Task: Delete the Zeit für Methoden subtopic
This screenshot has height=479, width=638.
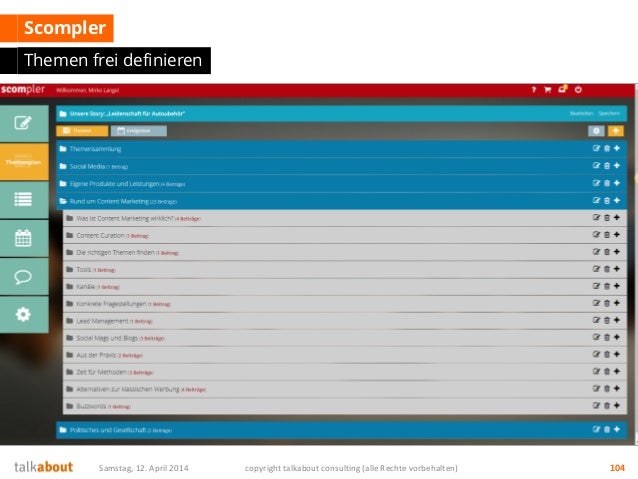Action: [x=607, y=372]
